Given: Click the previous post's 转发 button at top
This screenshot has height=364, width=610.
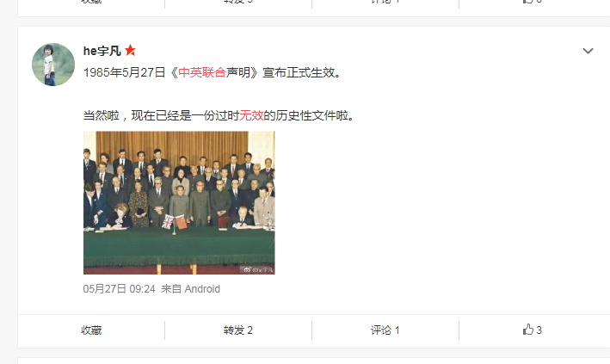Looking at the screenshot, I should click(238, 1).
